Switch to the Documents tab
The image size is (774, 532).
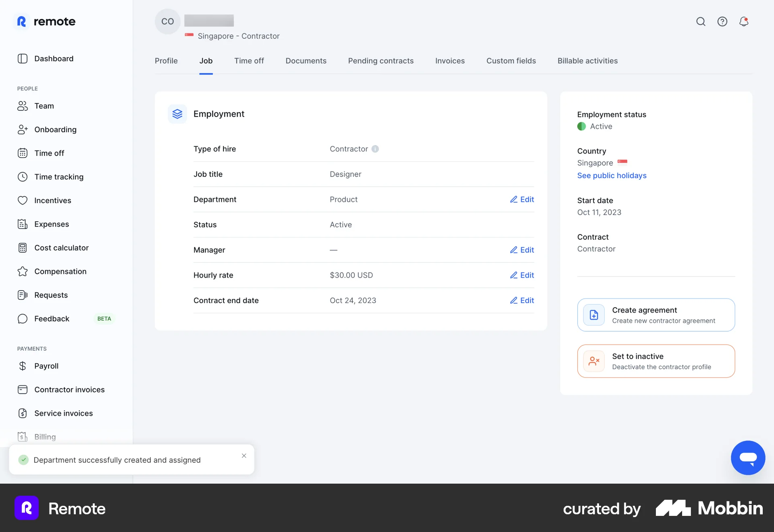click(x=306, y=61)
